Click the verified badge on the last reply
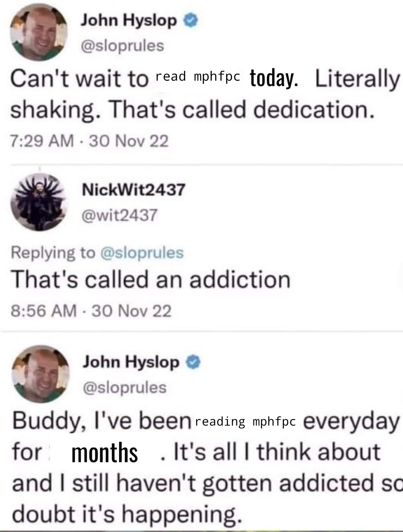Viewport: 403px width, 532px height. click(193, 362)
